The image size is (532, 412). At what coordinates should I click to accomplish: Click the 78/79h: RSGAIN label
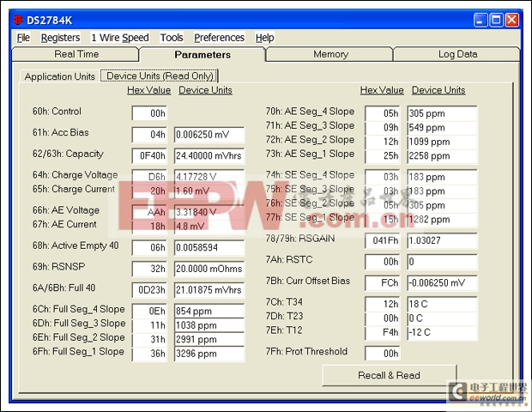tap(300, 239)
